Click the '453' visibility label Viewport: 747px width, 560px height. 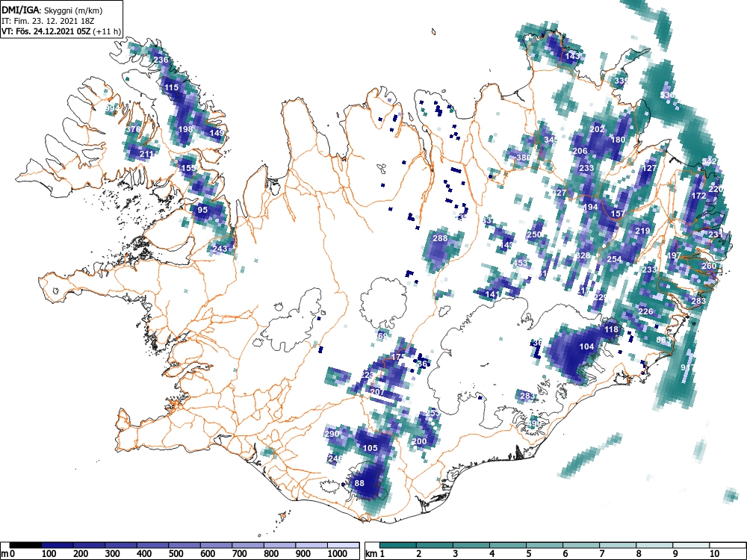click(521, 263)
